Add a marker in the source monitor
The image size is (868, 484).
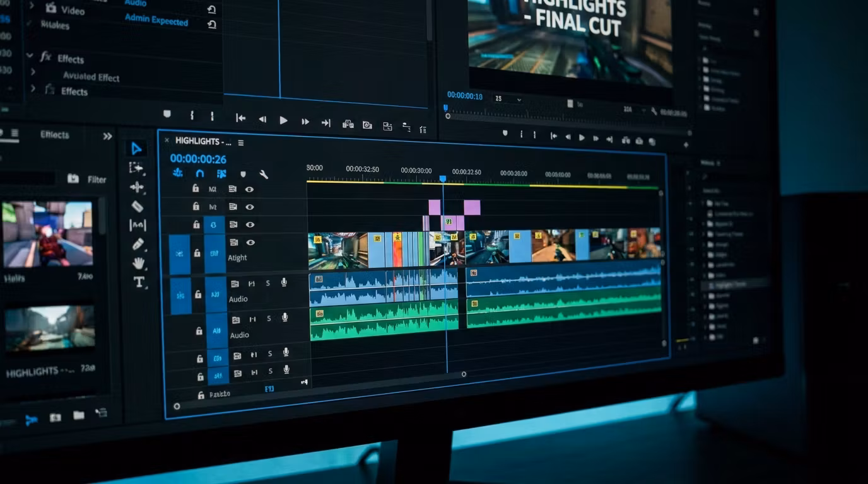(x=167, y=114)
